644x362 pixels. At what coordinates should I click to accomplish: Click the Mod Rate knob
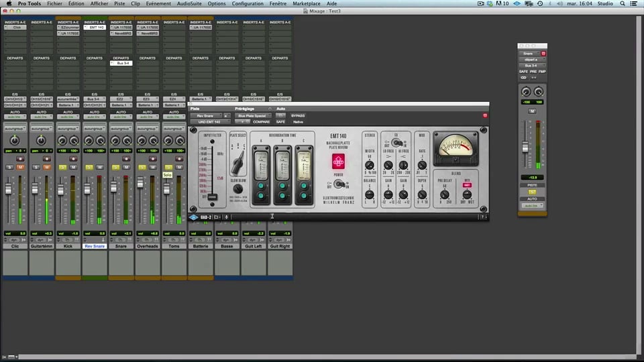coord(422,166)
